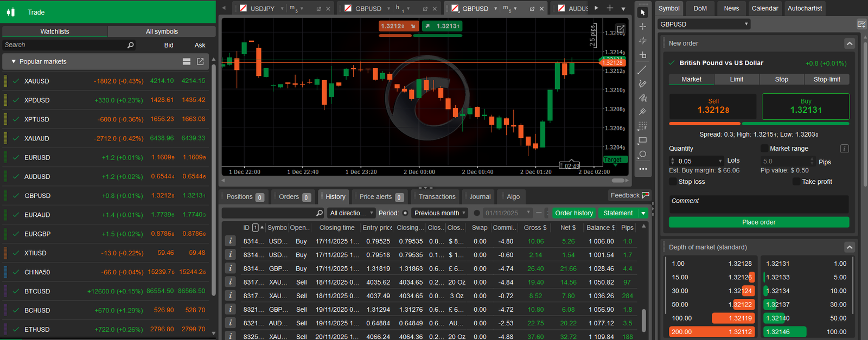Click the Buy 1.32131 price button

(x=805, y=106)
